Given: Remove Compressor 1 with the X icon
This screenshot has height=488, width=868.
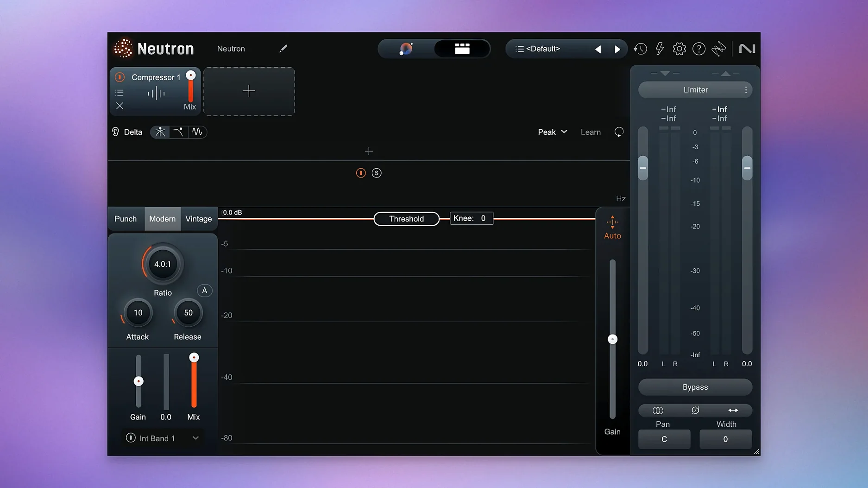Looking at the screenshot, I should 120,106.
